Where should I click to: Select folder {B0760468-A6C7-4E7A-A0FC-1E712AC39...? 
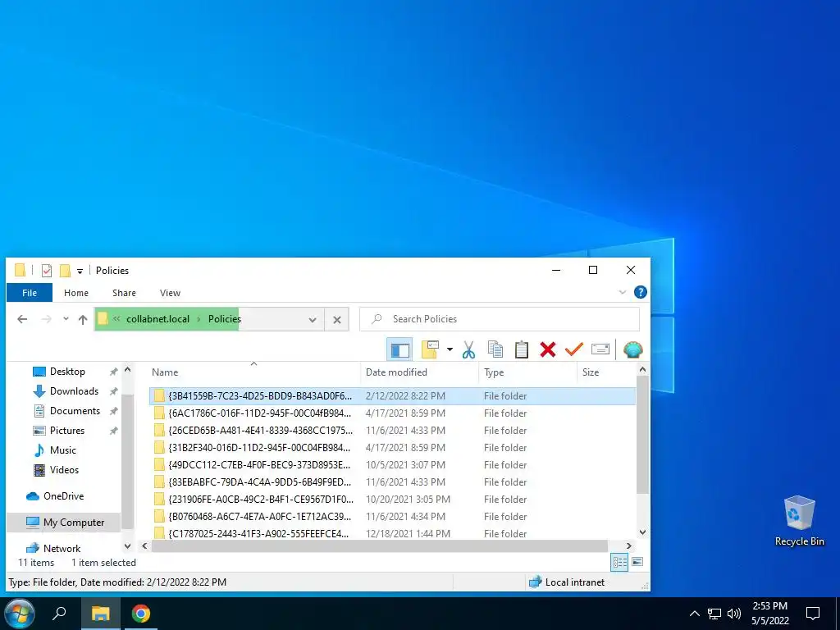point(392,516)
